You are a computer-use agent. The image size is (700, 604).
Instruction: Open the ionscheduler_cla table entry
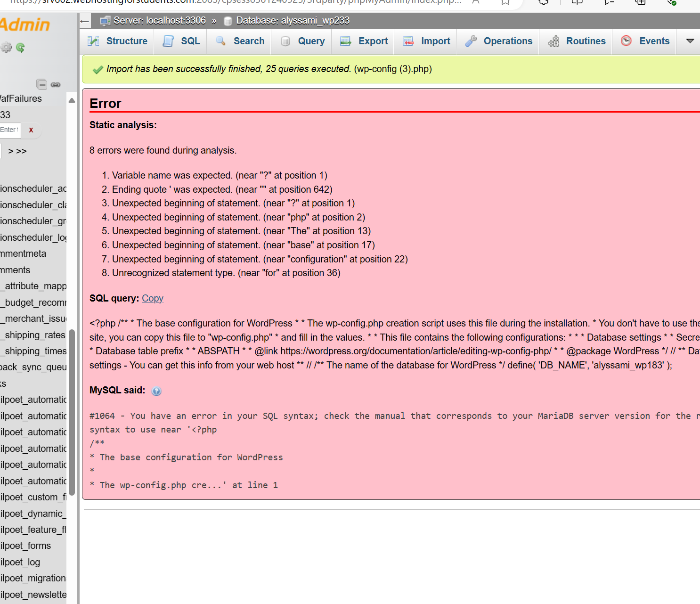pos(33,205)
